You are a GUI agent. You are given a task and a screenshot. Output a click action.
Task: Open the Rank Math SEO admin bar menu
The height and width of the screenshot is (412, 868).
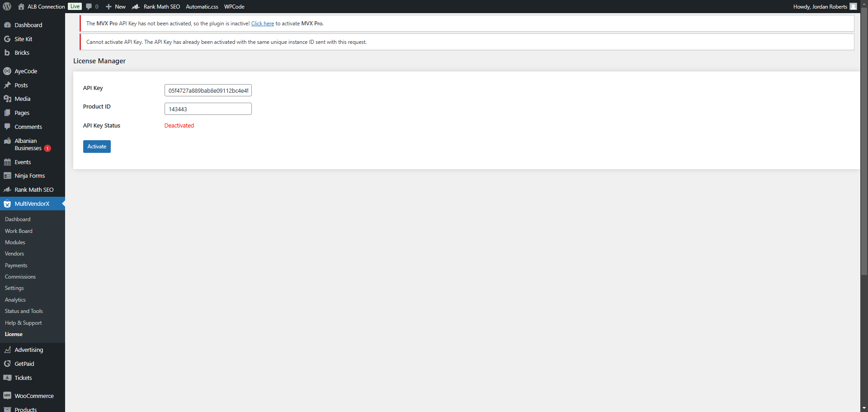156,6
